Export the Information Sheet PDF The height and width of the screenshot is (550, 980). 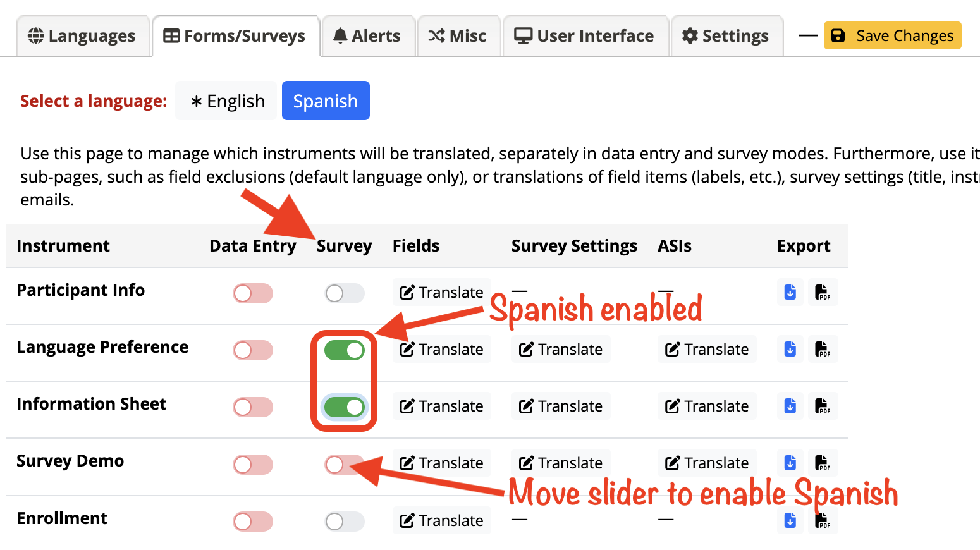coord(823,406)
